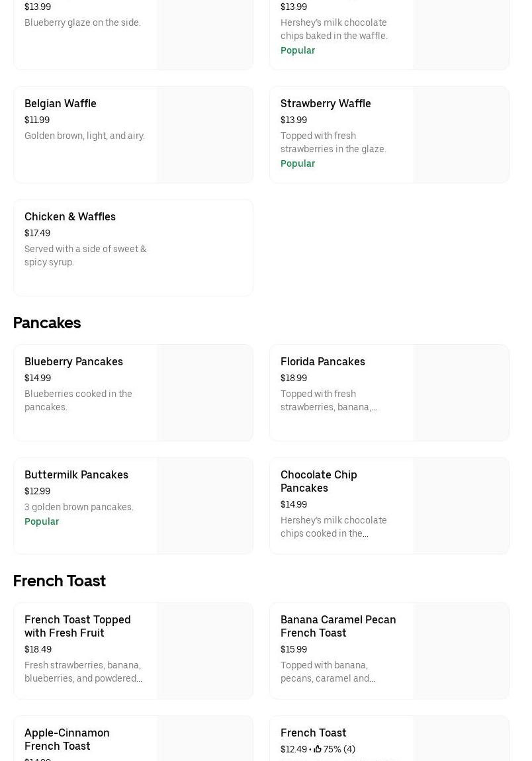Click the Popular tag under Strawberry Waffle
This screenshot has width=532, height=761.
coord(298,163)
